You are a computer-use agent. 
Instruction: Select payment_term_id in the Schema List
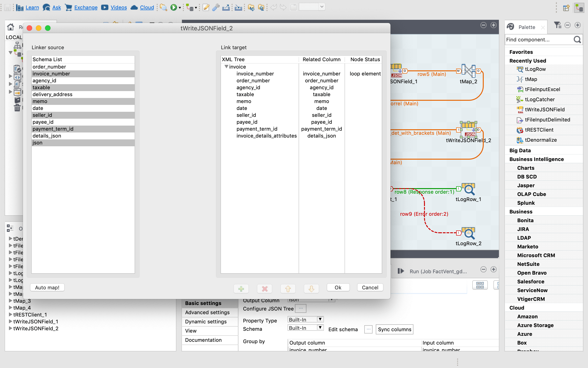[83, 129]
